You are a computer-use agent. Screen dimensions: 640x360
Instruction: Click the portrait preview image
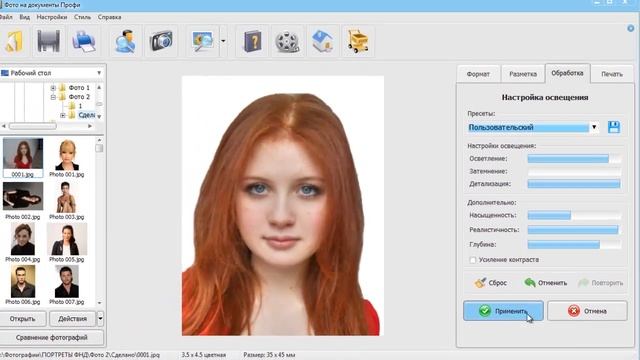[282, 206]
